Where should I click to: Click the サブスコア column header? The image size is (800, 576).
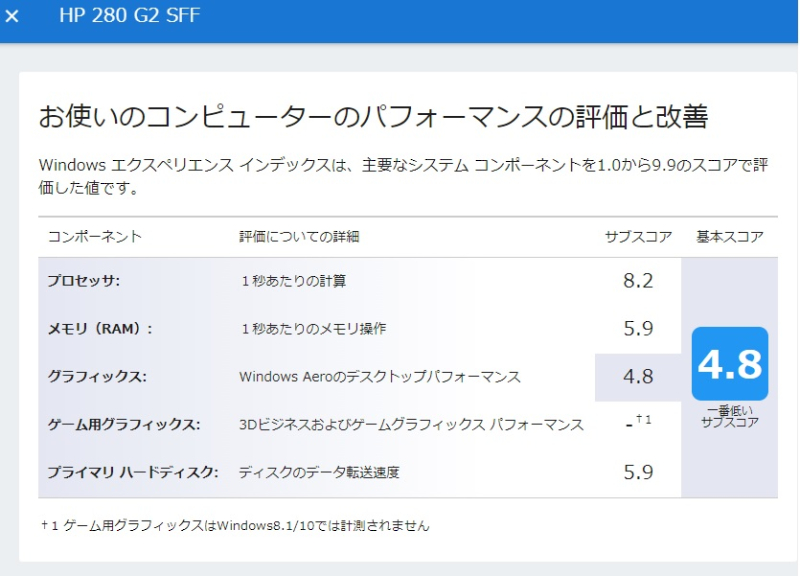638,237
